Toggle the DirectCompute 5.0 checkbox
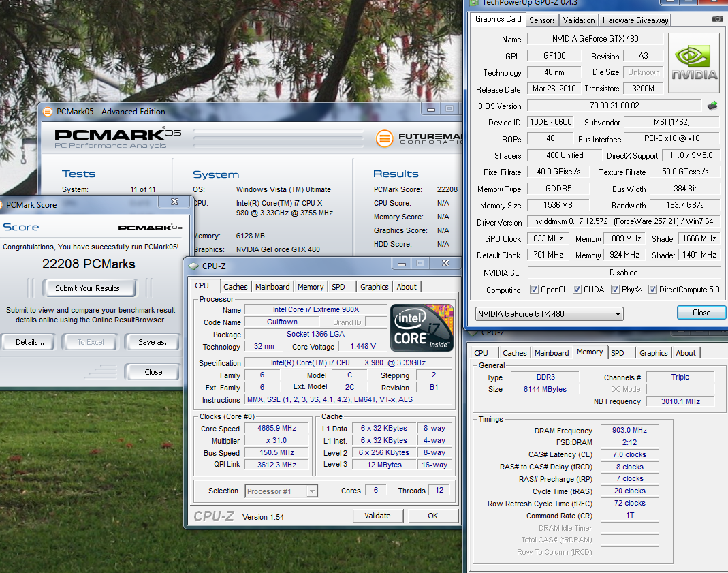Screen dimensions: 728x573 tap(652, 290)
